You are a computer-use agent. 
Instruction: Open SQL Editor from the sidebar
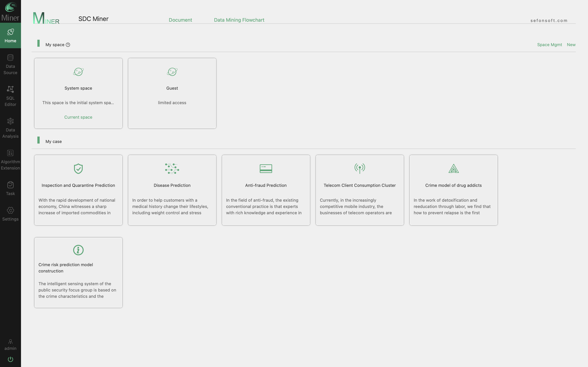tap(10, 89)
